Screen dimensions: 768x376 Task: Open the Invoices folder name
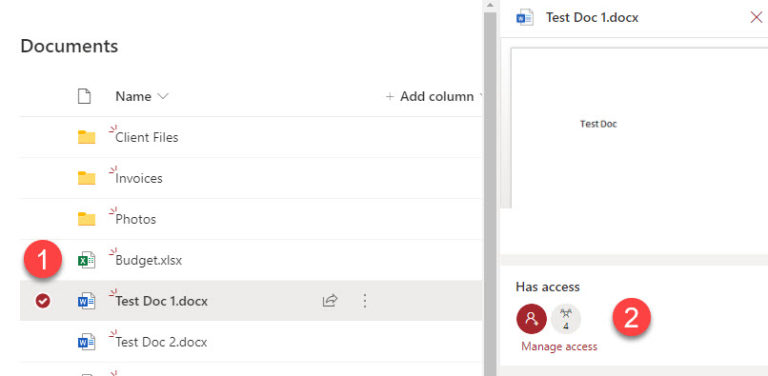tap(139, 178)
